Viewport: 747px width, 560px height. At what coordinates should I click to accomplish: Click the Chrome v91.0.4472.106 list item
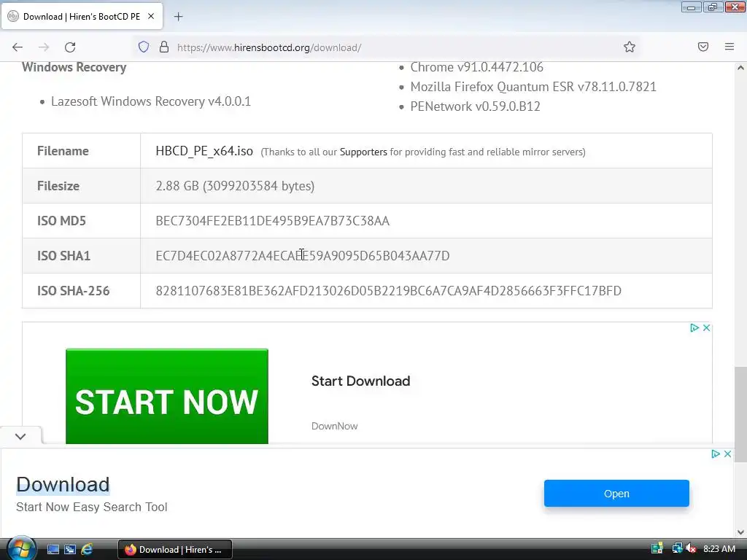[476, 67]
